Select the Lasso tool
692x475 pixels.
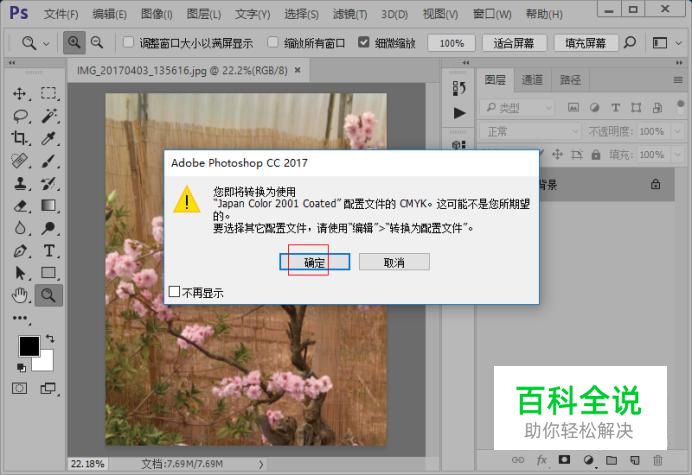point(20,116)
